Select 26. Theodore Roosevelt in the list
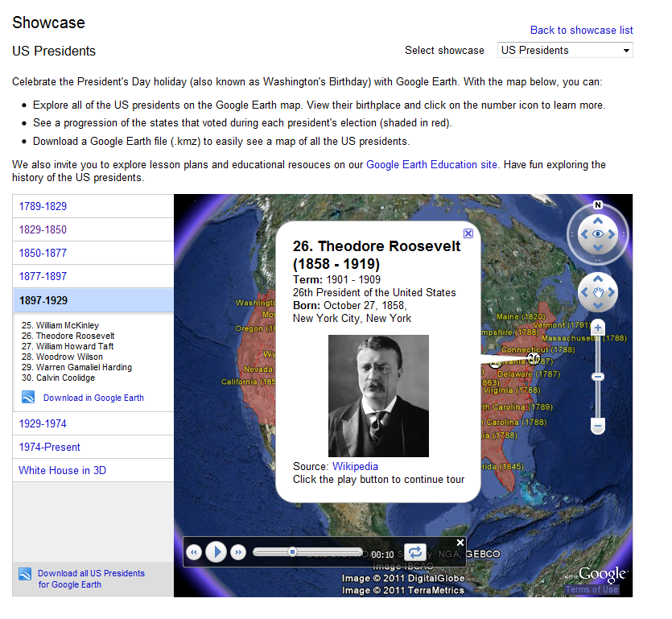The width and height of the screenshot is (672, 619). coord(68,336)
